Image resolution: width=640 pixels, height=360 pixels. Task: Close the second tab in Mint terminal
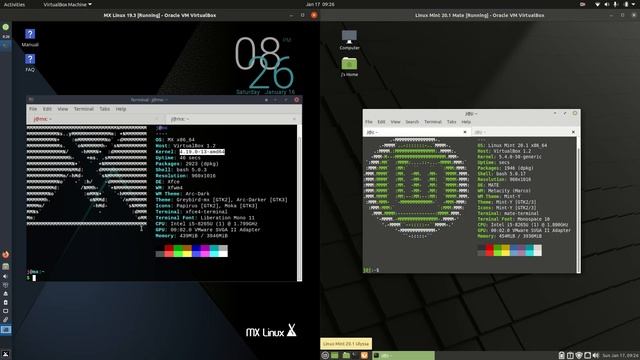pos(573,132)
